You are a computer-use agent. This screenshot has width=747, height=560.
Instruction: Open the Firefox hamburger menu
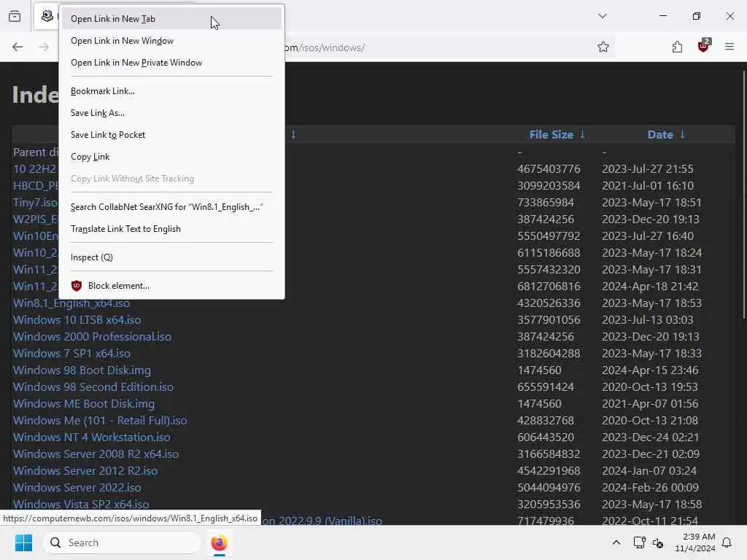click(x=729, y=47)
